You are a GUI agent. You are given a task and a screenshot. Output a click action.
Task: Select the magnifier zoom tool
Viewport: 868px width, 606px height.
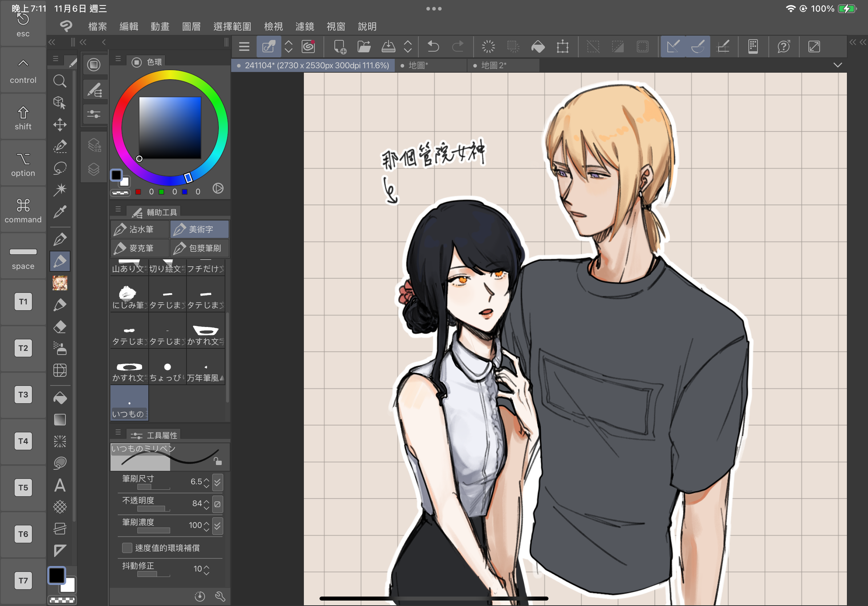(x=60, y=81)
